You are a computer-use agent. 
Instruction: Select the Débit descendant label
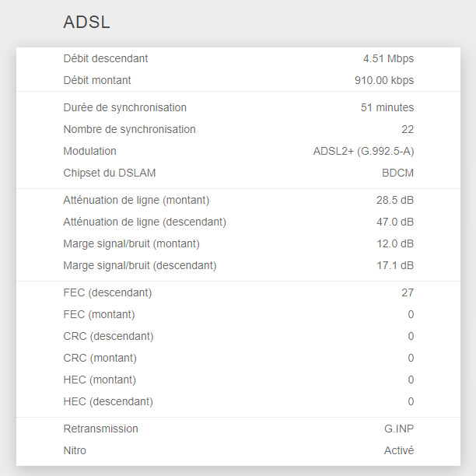(x=106, y=58)
